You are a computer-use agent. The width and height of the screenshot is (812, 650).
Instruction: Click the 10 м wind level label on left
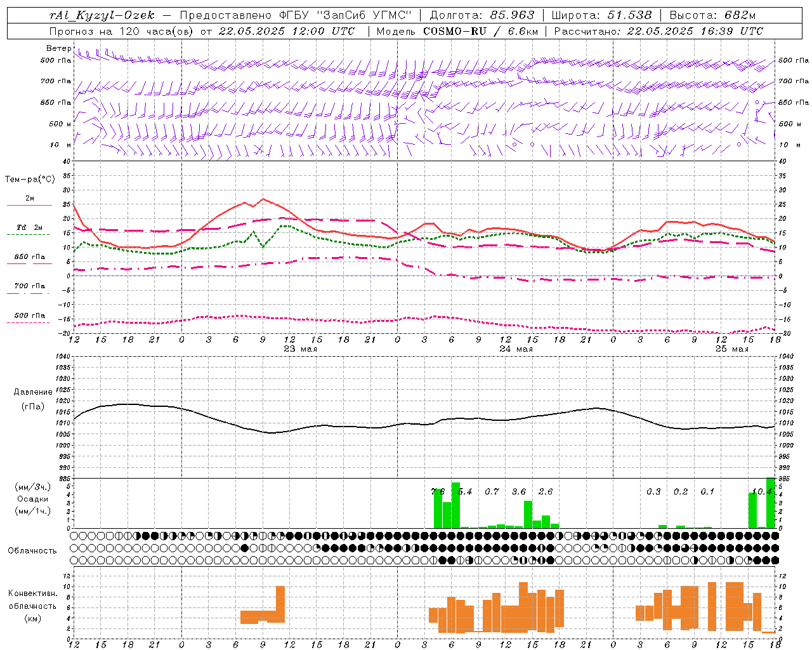tap(60, 145)
